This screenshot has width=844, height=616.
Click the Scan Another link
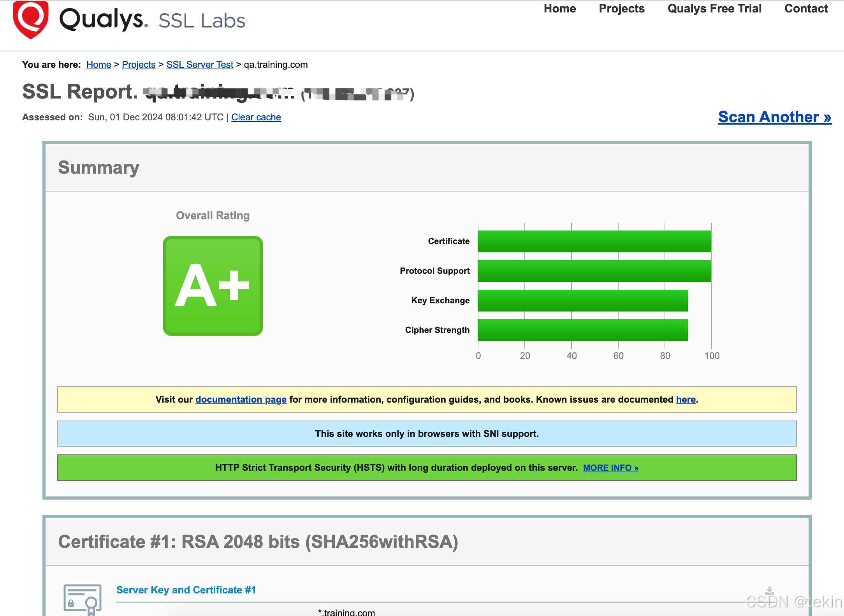(775, 117)
